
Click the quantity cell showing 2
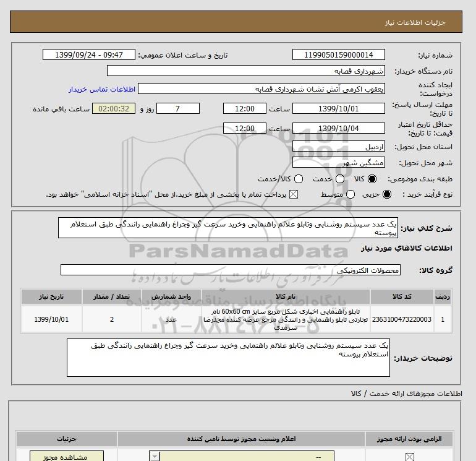112,319
